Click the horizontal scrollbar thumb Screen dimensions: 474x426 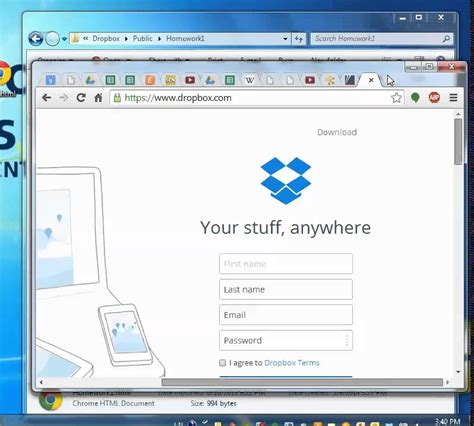coord(302,382)
